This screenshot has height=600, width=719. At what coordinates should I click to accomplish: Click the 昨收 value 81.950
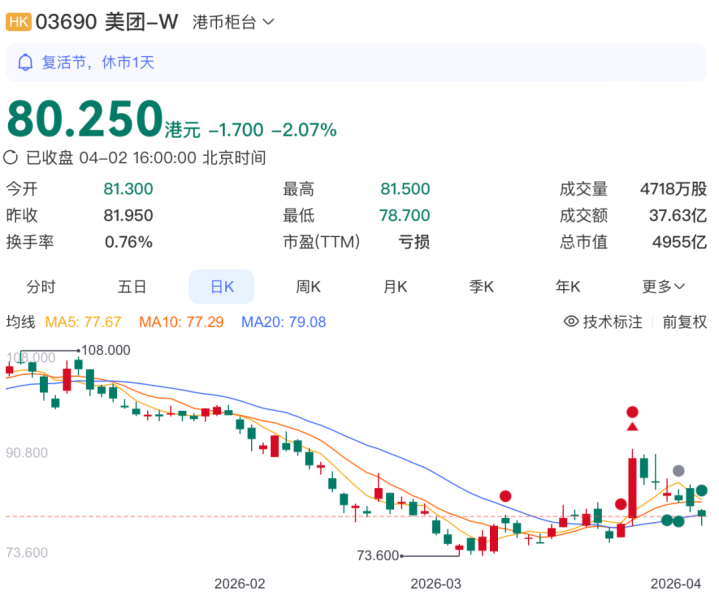coord(128,216)
